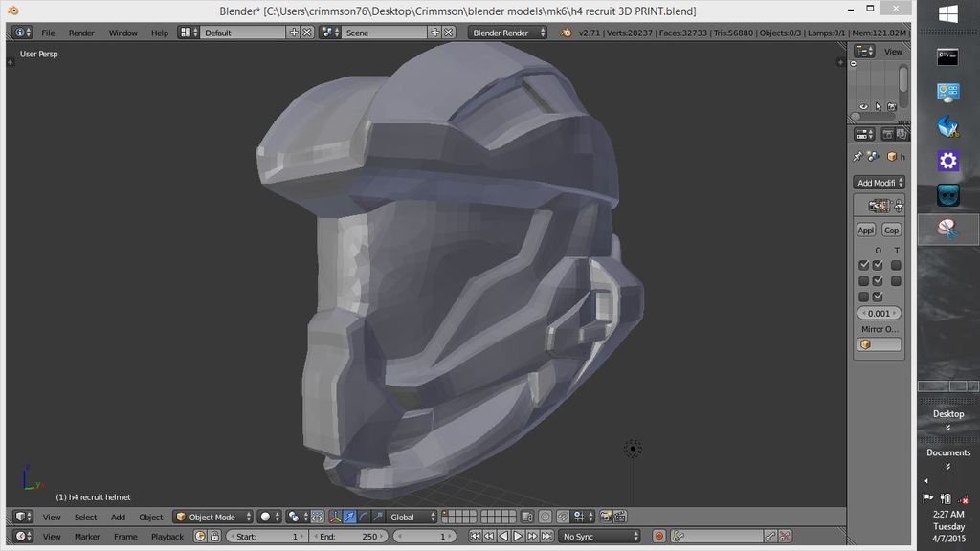Select the rotate manipulator icon

coord(364,517)
